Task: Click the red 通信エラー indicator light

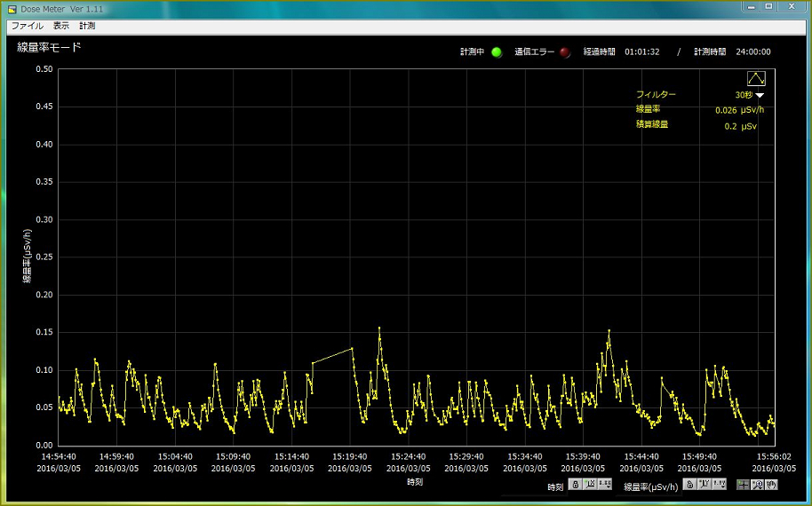Action: [565, 52]
